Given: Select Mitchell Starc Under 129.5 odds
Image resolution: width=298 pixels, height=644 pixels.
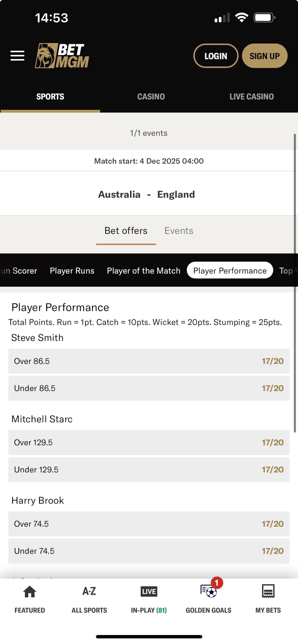Looking at the screenshot, I should (149, 470).
